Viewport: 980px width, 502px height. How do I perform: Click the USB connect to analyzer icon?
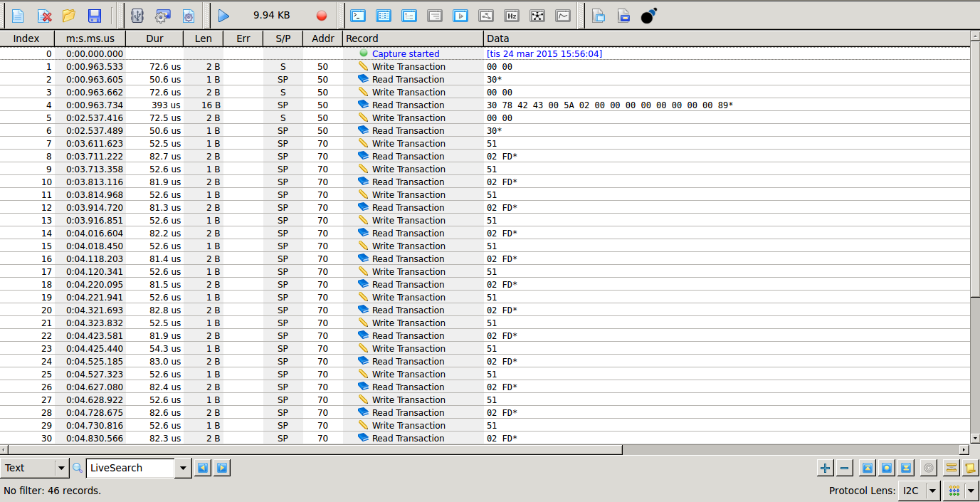click(x=137, y=16)
